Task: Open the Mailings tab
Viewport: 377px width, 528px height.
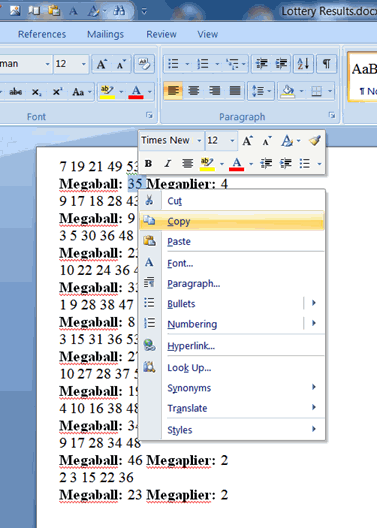Action: pos(105,34)
